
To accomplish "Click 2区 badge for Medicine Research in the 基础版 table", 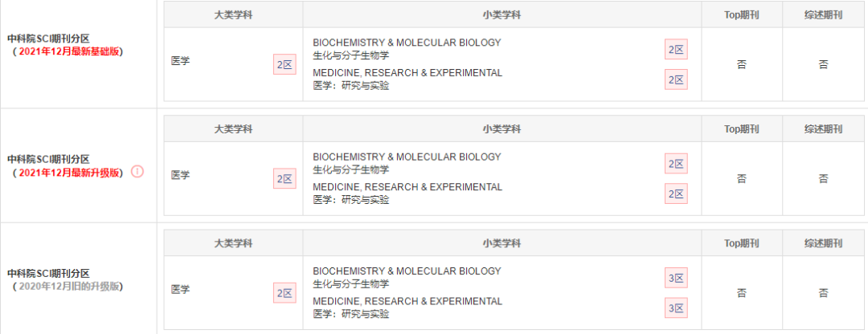I will 676,79.
